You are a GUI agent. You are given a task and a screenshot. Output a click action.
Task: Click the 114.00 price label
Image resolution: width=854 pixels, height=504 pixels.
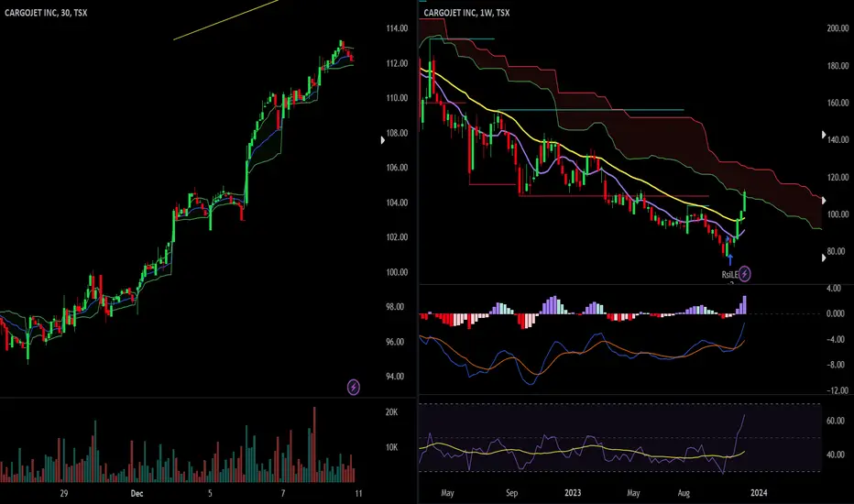tap(397, 28)
